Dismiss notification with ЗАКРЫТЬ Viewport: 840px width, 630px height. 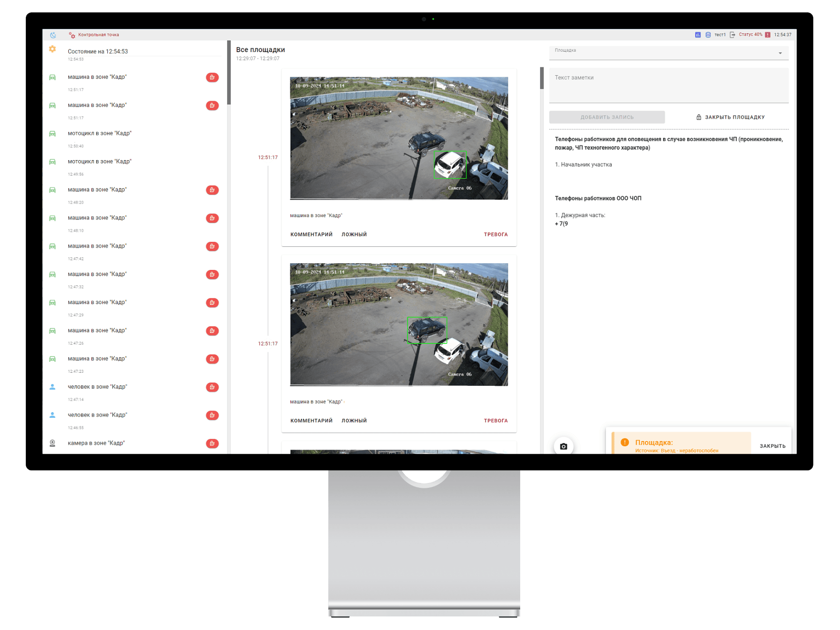(772, 446)
